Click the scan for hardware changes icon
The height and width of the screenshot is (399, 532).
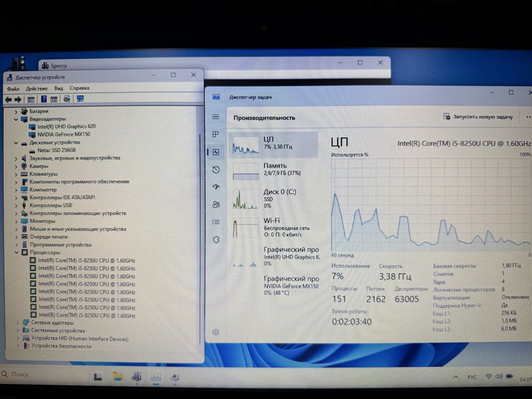tap(67, 99)
